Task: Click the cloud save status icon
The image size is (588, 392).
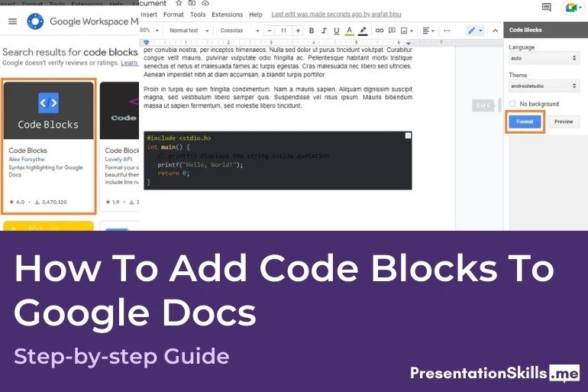Action: [x=205, y=3]
